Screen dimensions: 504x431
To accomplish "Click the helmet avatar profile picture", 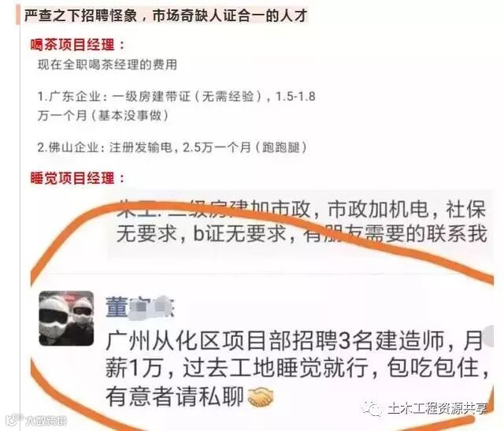I will pos(66,318).
